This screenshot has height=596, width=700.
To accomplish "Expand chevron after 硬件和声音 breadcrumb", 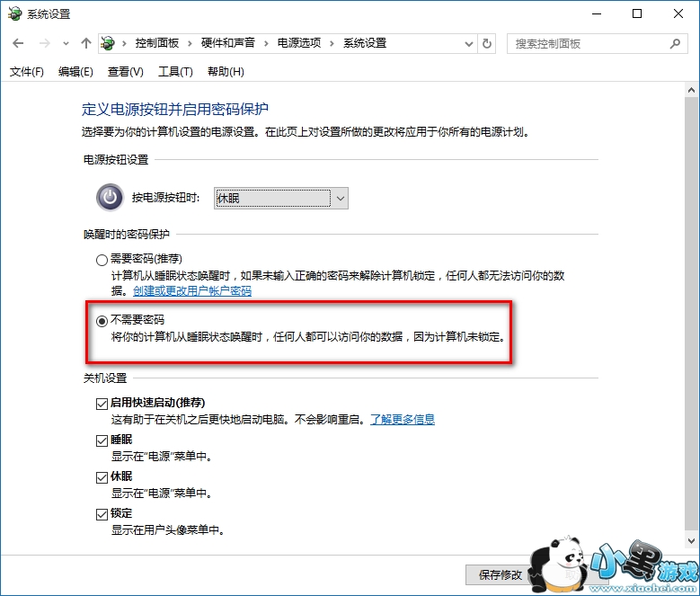I will pos(266,44).
